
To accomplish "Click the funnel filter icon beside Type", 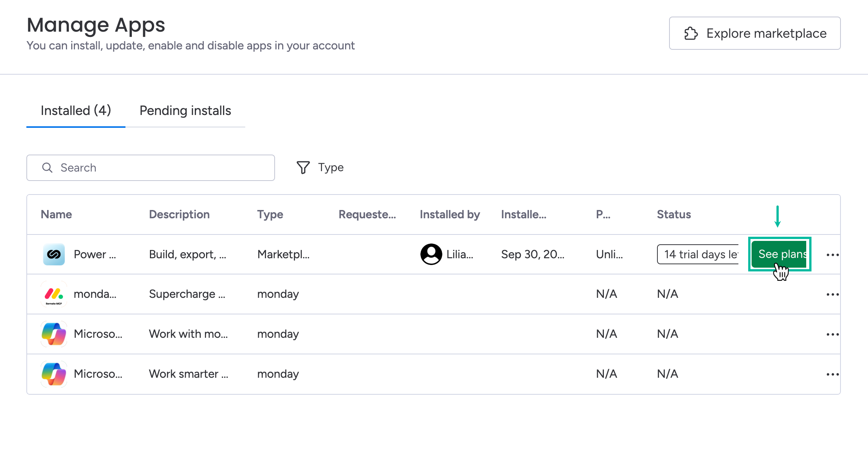I will click(x=303, y=167).
